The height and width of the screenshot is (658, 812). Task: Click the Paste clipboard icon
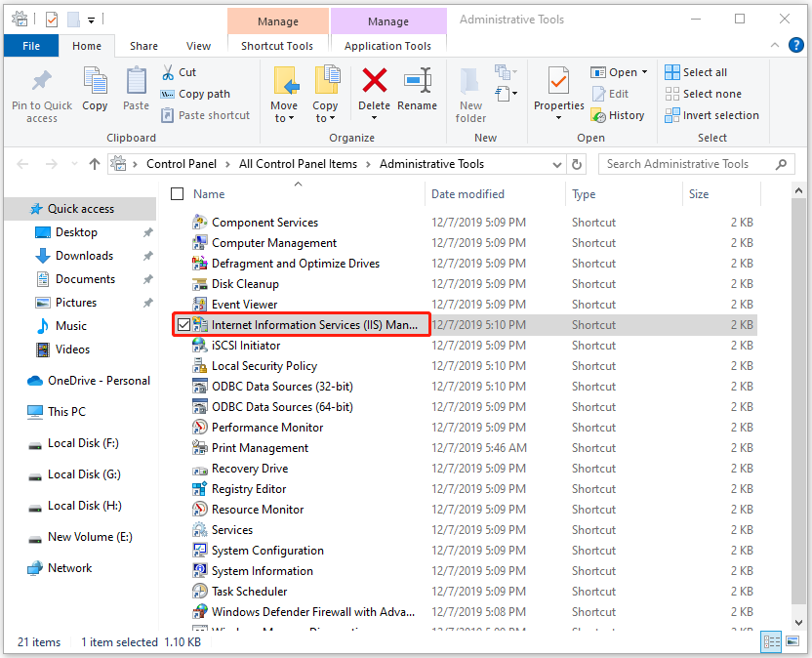(x=137, y=80)
